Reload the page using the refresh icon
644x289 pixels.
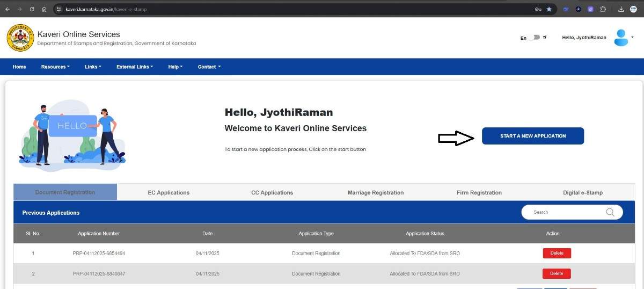32,9
